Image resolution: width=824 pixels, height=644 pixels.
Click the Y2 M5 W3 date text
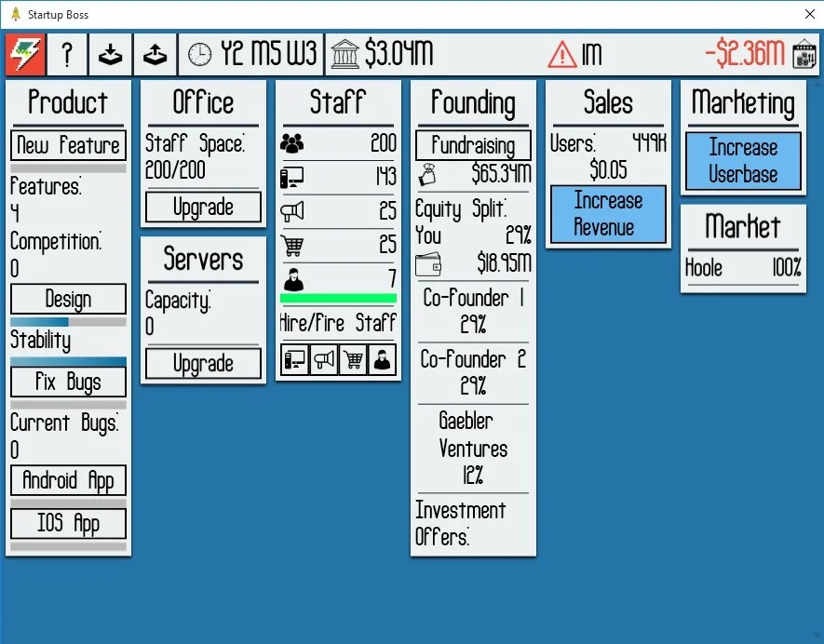pyautogui.click(x=269, y=54)
